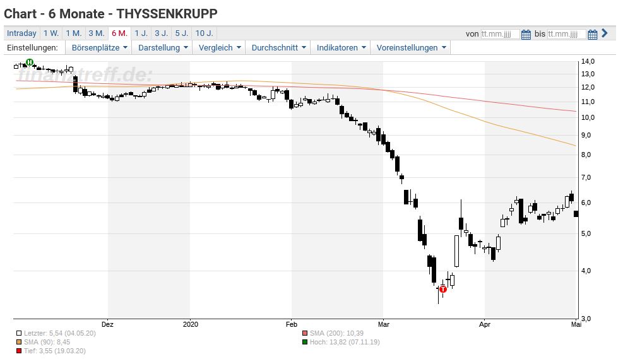This screenshot has height=364, width=623.
Task: Click the 3,0 price axis label
Action: click(x=586, y=319)
